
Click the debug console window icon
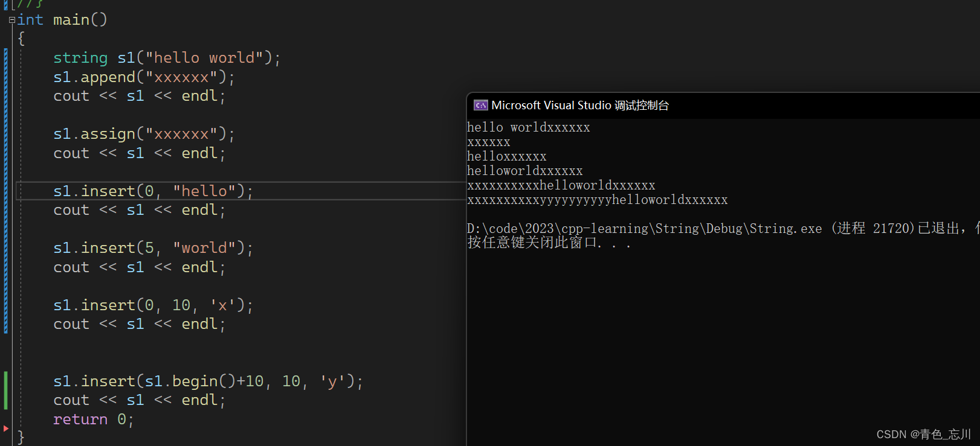click(x=480, y=105)
